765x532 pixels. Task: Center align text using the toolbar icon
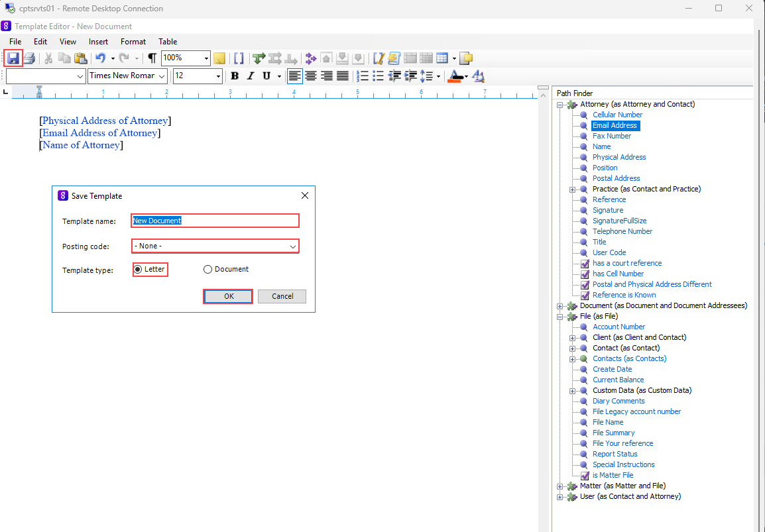(310, 76)
